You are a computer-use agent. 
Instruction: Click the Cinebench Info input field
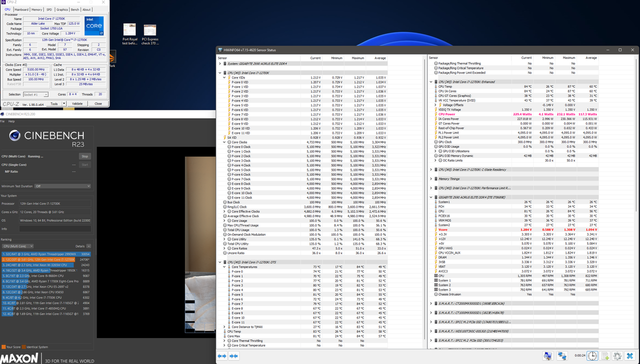[55, 229]
